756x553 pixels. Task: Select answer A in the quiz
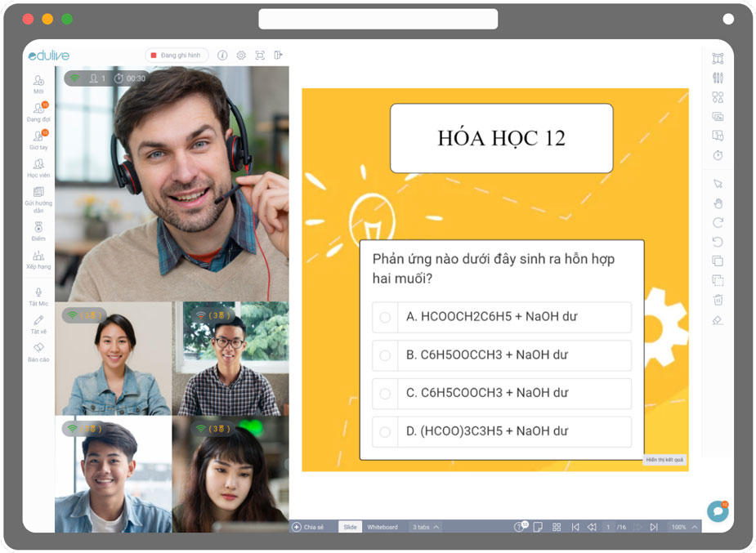(502, 317)
